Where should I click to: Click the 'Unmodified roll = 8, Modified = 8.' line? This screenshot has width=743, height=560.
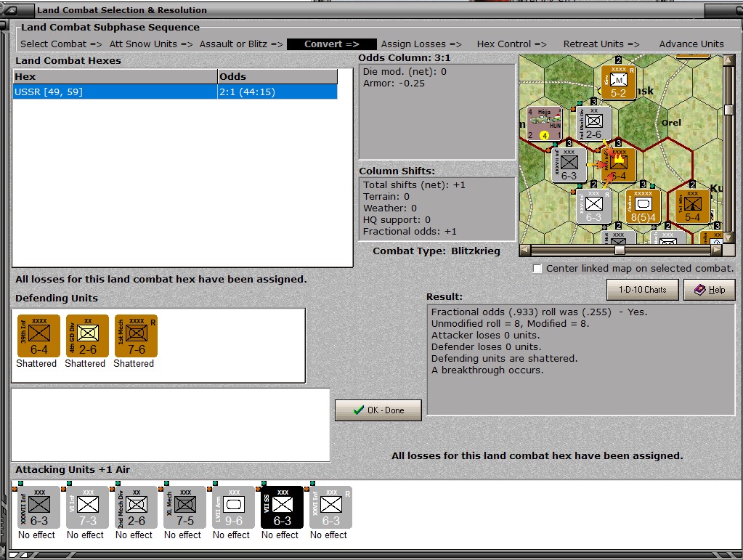[510, 324]
